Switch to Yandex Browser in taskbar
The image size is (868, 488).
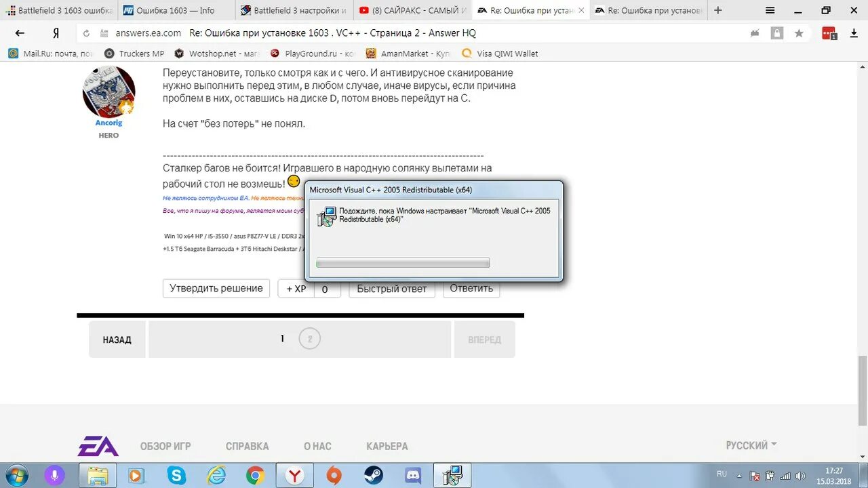tap(295, 475)
